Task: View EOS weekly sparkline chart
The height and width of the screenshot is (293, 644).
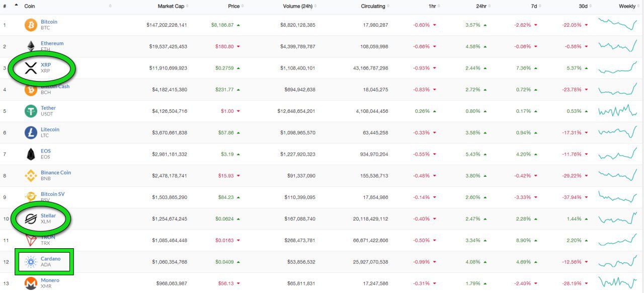Action: coord(617,154)
